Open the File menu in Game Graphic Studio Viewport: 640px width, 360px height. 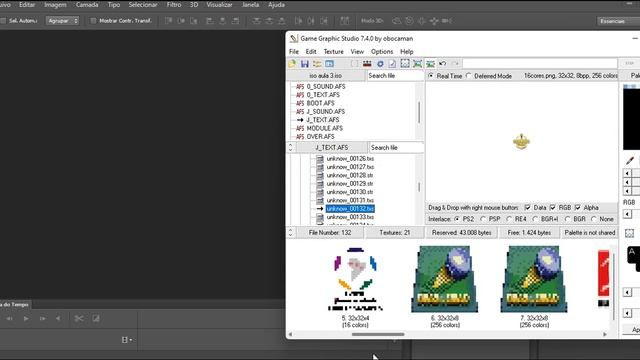click(294, 52)
